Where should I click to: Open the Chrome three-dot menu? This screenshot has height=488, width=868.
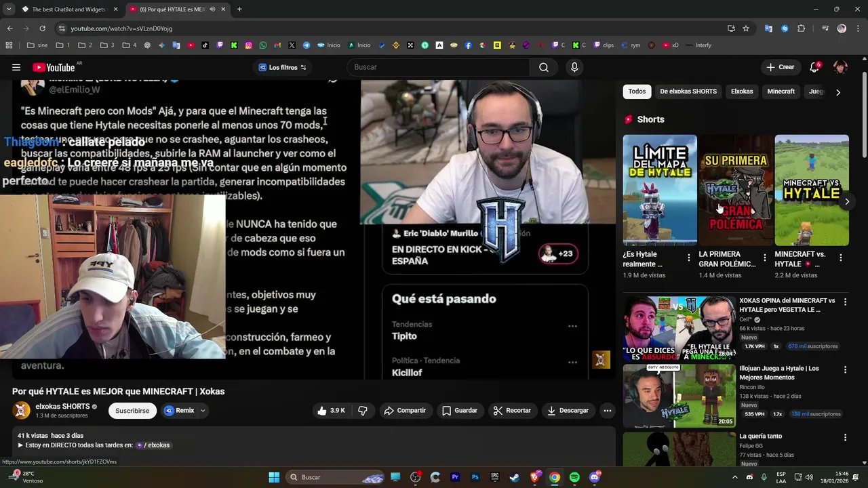858,28
